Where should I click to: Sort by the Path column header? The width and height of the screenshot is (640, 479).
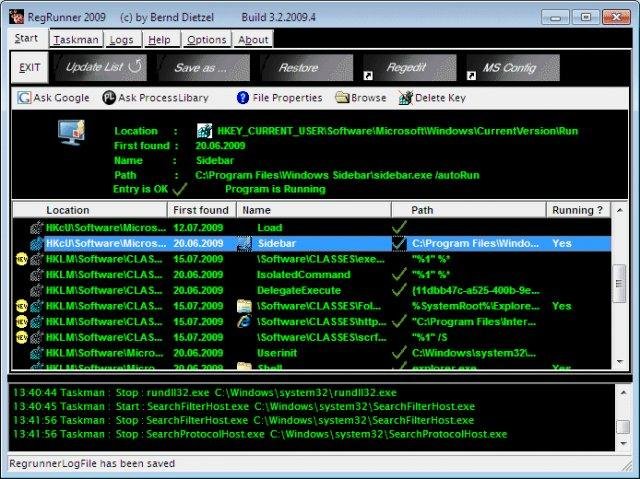(x=469, y=210)
